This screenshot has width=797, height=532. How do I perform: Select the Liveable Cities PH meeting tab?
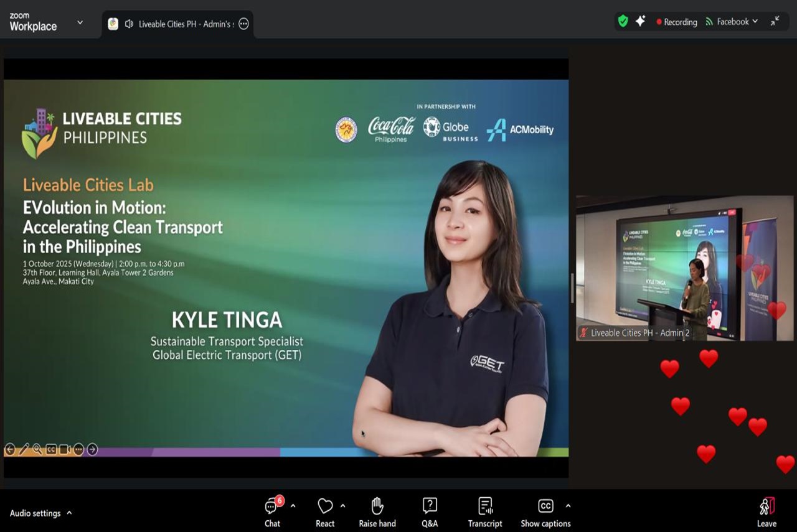tap(177, 24)
